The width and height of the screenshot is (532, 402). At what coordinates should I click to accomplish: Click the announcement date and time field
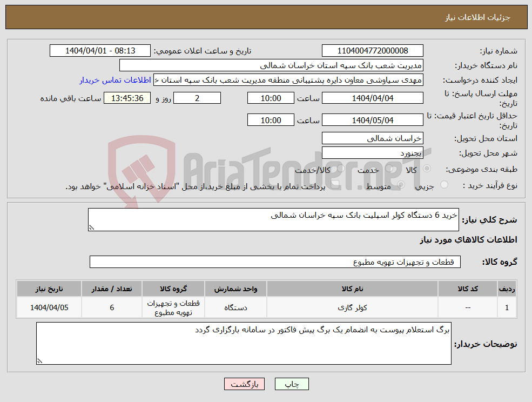click(x=100, y=51)
